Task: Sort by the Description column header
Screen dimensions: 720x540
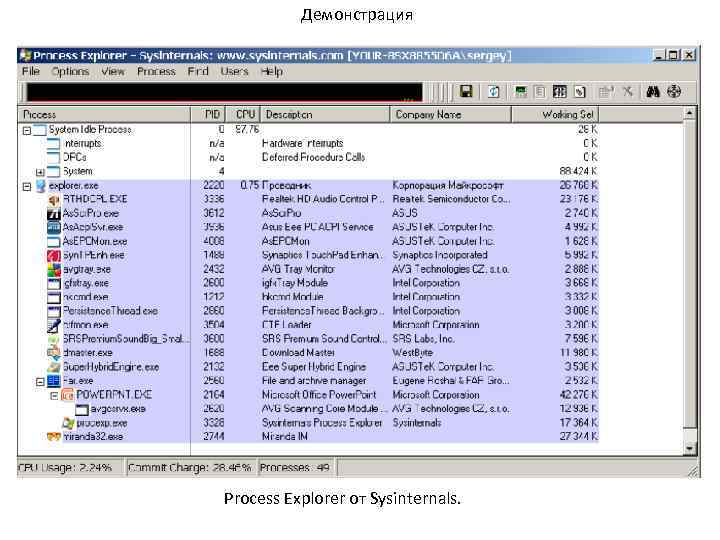Action: [325, 114]
